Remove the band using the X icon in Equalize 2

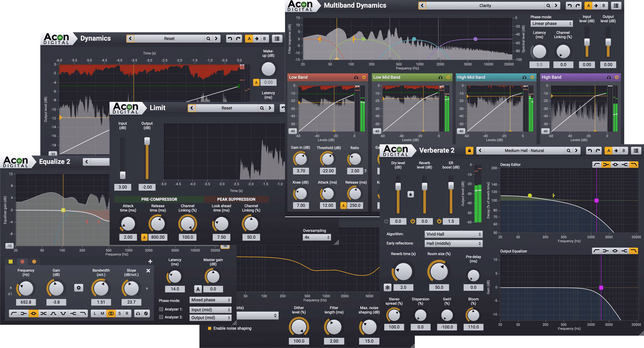pyautogui.click(x=148, y=270)
